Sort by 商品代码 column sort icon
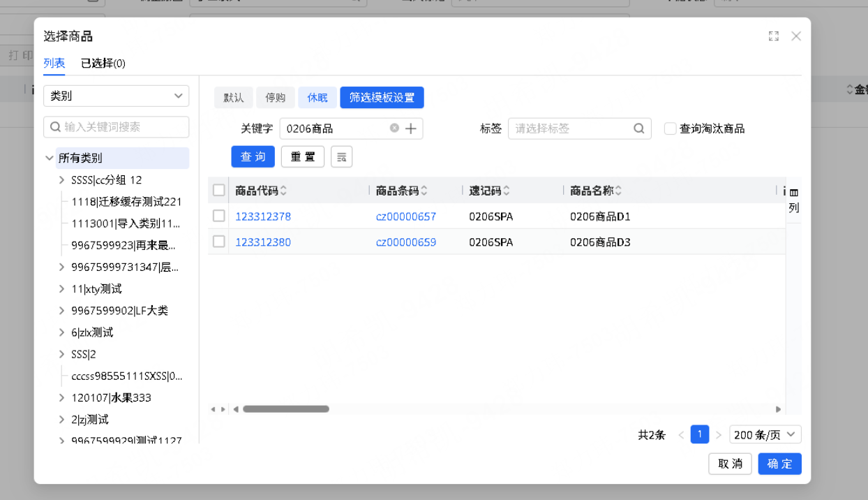The height and width of the screenshot is (500, 868). 283,191
